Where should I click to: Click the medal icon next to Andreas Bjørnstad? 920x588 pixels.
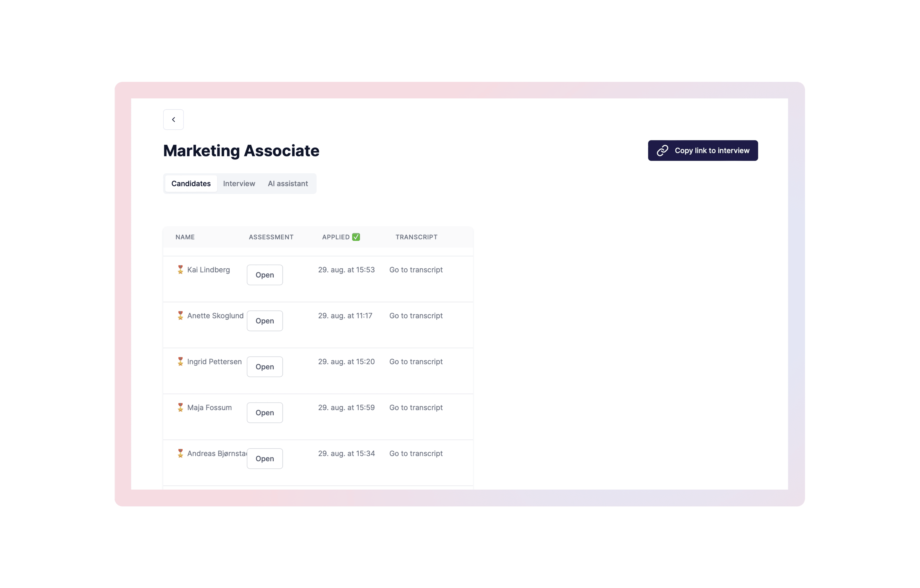pyautogui.click(x=180, y=453)
